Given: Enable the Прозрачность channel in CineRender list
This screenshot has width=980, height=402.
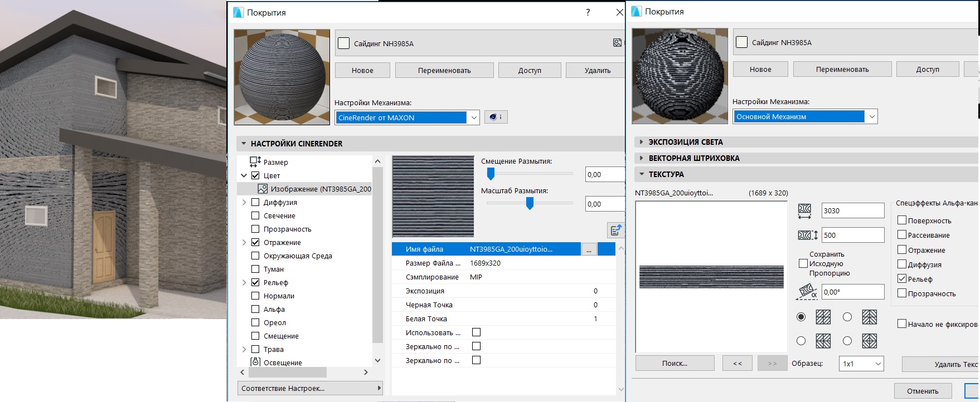Looking at the screenshot, I should [255, 229].
